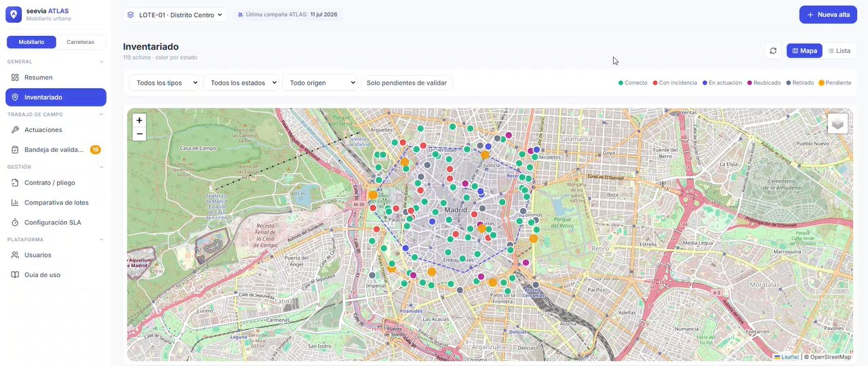The width and height of the screenshot is (868, 366).
Task: Open the Usuarios page
Action: pos(56,255)
